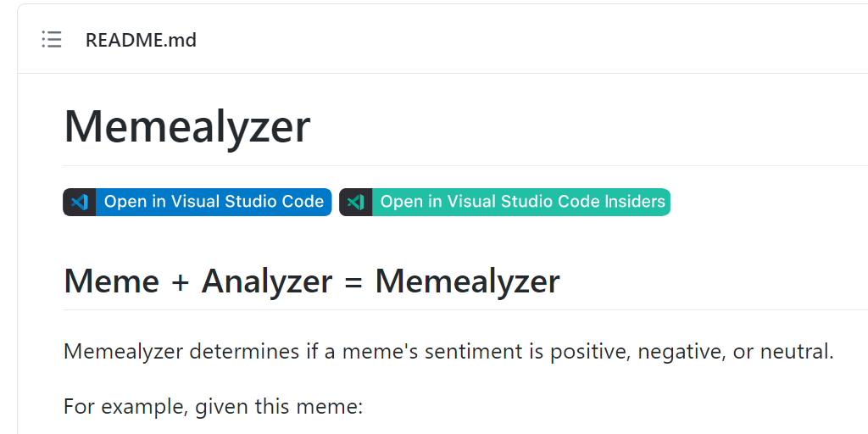
Task: Open the README outline list icon
Action: 52,39
